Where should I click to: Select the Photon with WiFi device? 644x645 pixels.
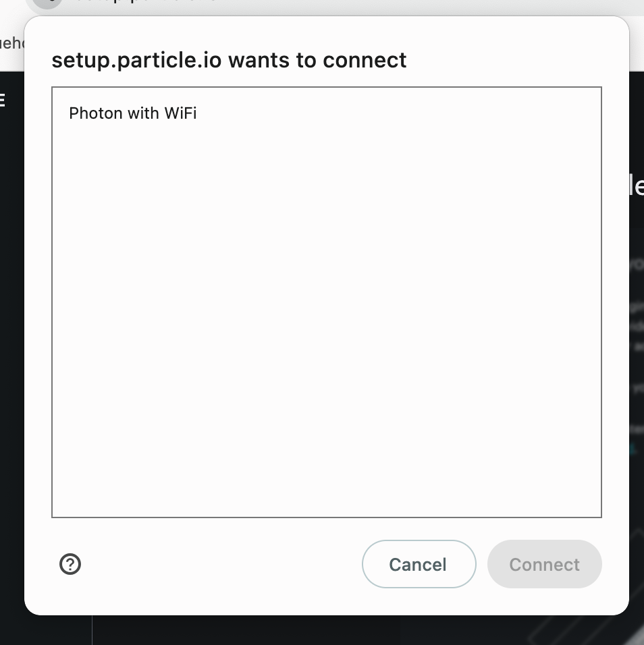(x=133, y=113)
